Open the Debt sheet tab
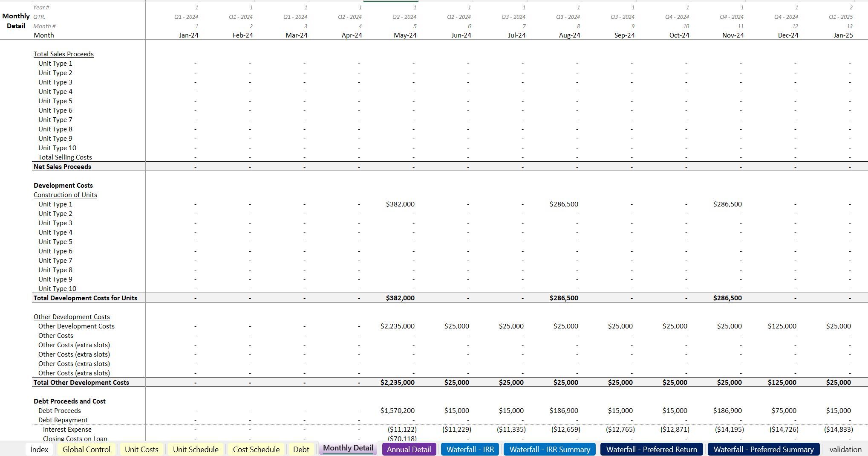This screenshot has height=456, width=868. [301, 449]
